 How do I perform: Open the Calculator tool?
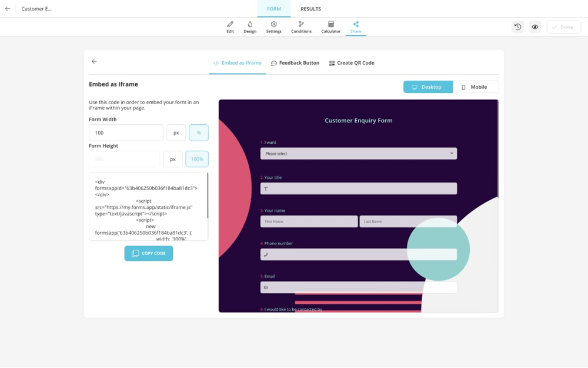click(x=330, y=27)
